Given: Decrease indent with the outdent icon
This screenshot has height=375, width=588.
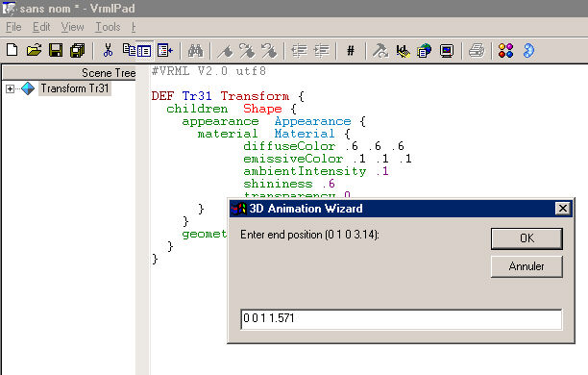Looking at the screenshot, I should [x=299, y=50].
